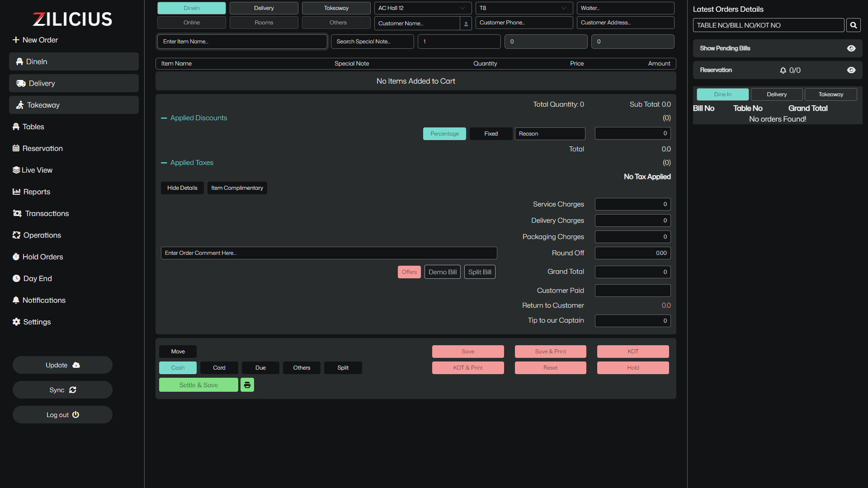Click the Split Bill button
The width and height of the screenshot is (868, 488).
pos(480,272)
